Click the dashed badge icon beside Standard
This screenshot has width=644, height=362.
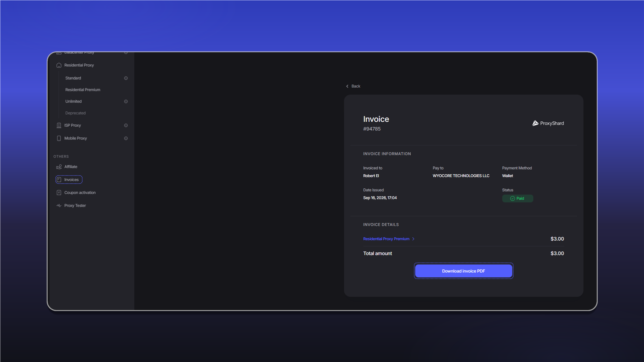pyautogui.click(x=126, y=78)
